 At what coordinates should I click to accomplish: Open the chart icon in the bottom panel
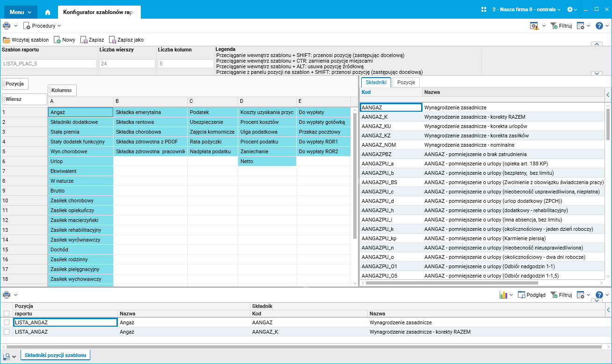pyautogui.click(x=503, y=295)
